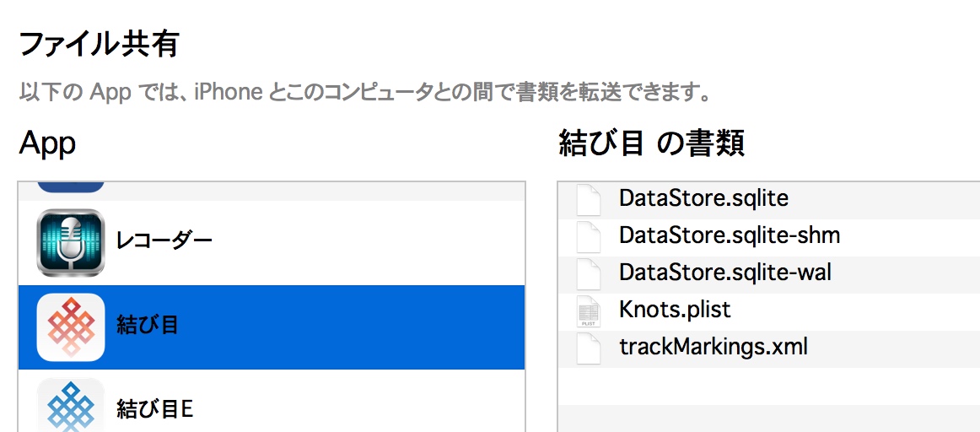Screen dimensions: 980x432
Task: Click empty row below trackMarkings.xml
Action: click(759, 385)
